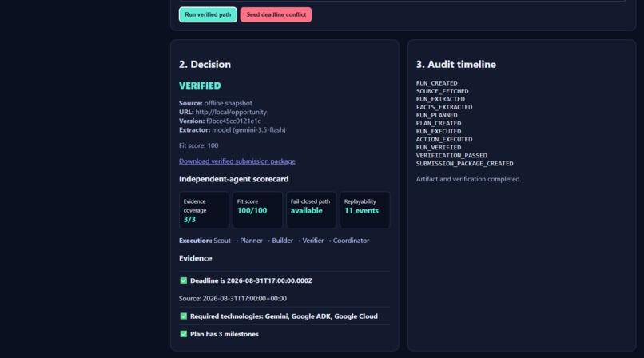
Task: Click the Seed deadline conflict button
Action: coord(276,14)
